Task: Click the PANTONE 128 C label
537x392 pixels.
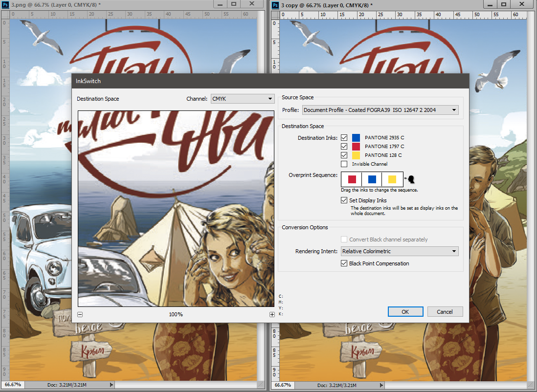Action: (x=383, y=155)
